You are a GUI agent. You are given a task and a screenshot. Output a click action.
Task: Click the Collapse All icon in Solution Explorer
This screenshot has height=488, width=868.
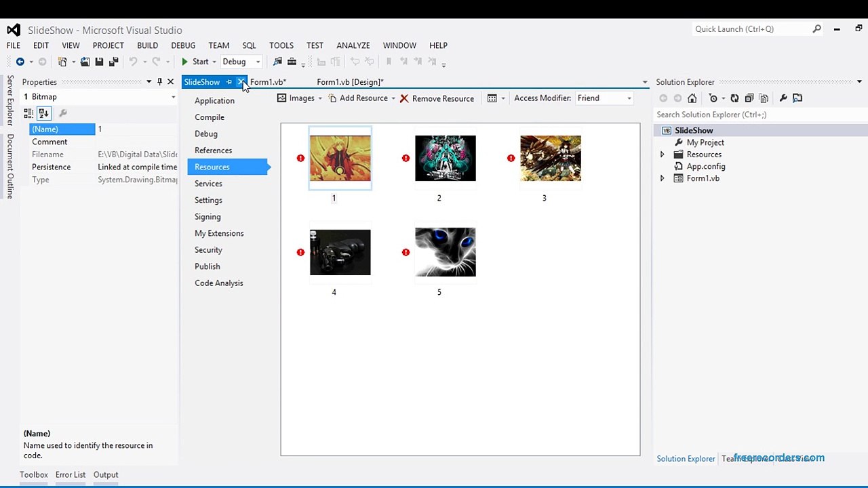coord(749,98)
